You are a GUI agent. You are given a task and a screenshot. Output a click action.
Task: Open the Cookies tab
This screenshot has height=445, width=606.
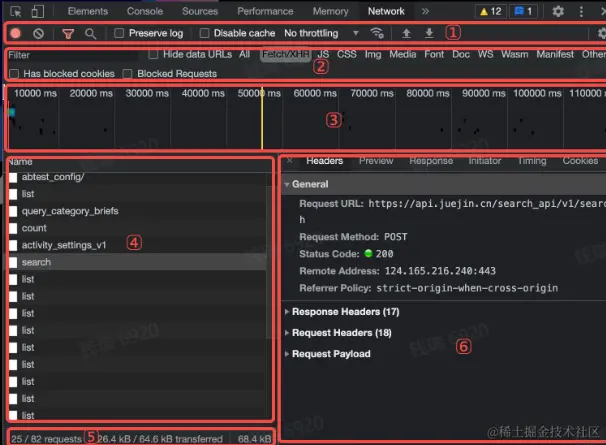[580, 160]
